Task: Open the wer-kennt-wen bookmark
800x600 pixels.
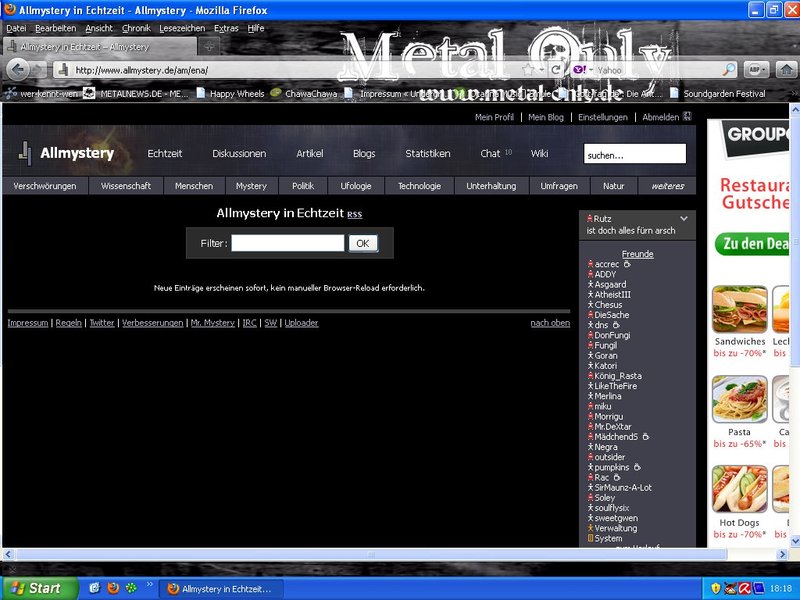Action: click(x=43, y=93)
